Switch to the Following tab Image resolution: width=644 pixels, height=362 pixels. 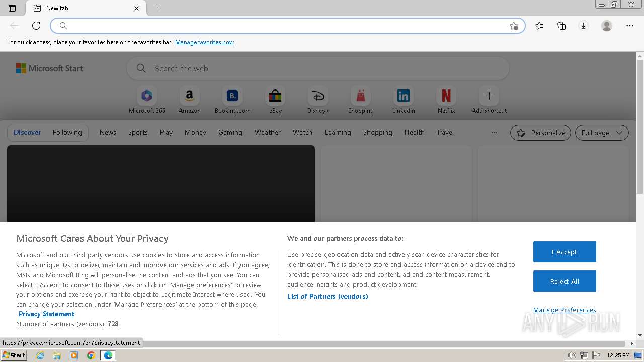(x=67, y=132)
